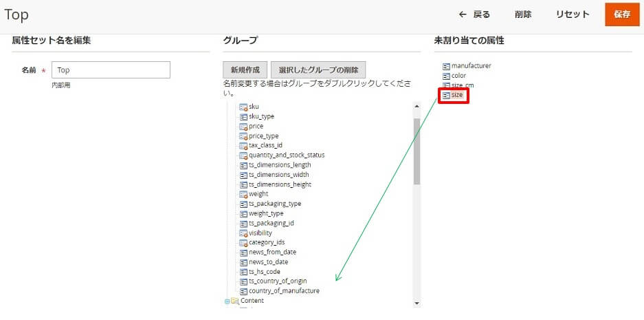
Task: Click the tax_class_id attribute icon
Action: 243,146
